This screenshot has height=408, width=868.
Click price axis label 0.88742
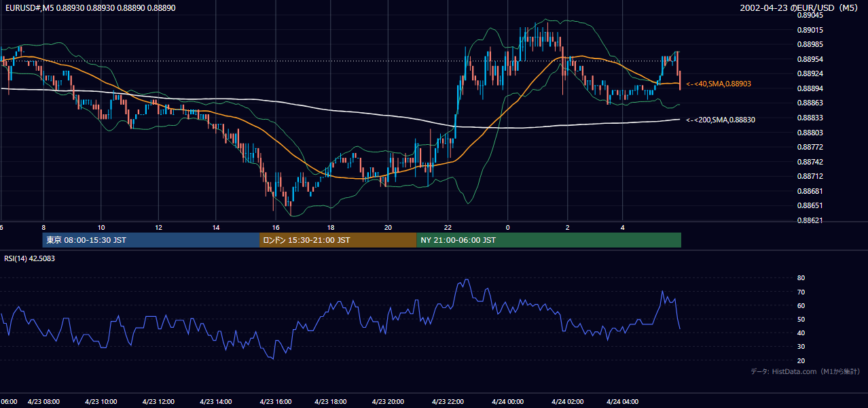[810, 162]
